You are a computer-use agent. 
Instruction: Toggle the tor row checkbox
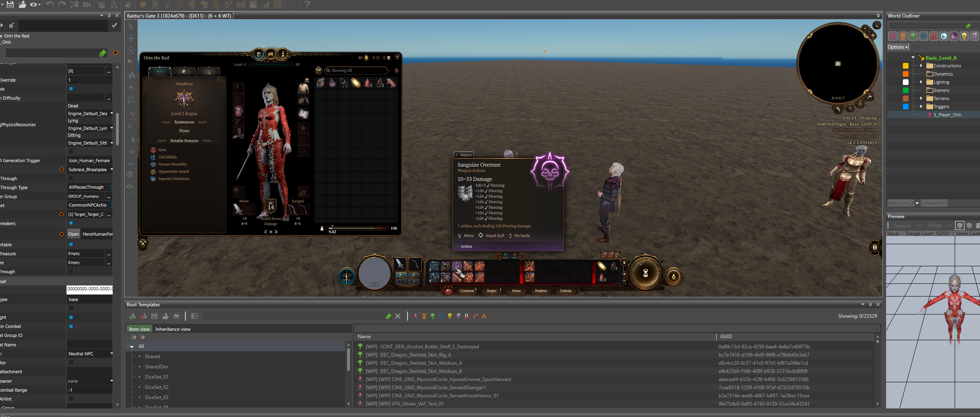(x=71, y=362)
